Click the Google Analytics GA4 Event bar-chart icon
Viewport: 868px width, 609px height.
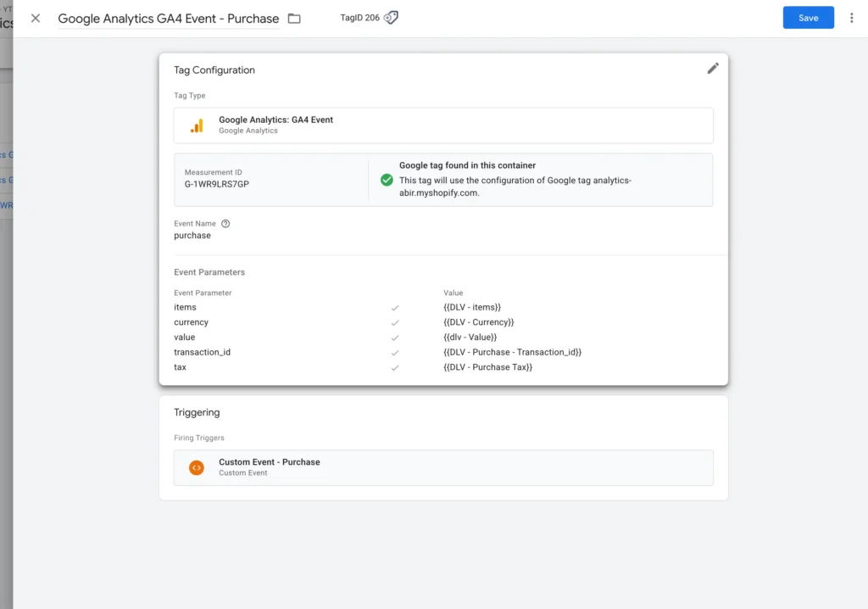(197, 125)
